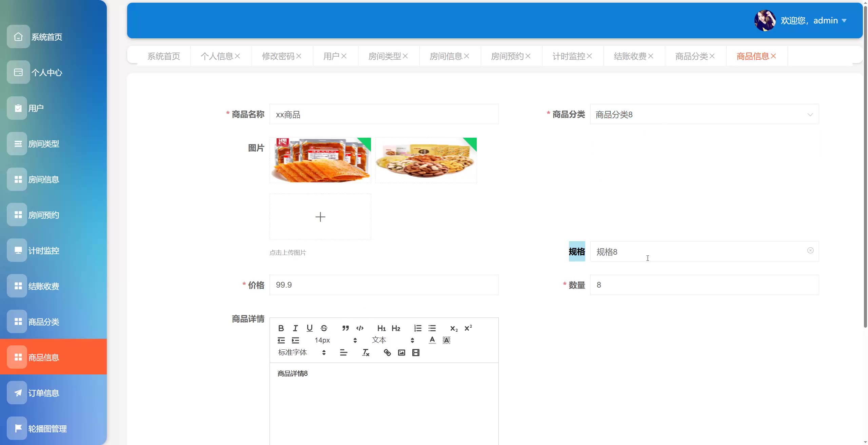Image resolution: width=868 pixels, height=445 pixels.
Task: Toggle underline formatting
Action: [x=309, y=328]
